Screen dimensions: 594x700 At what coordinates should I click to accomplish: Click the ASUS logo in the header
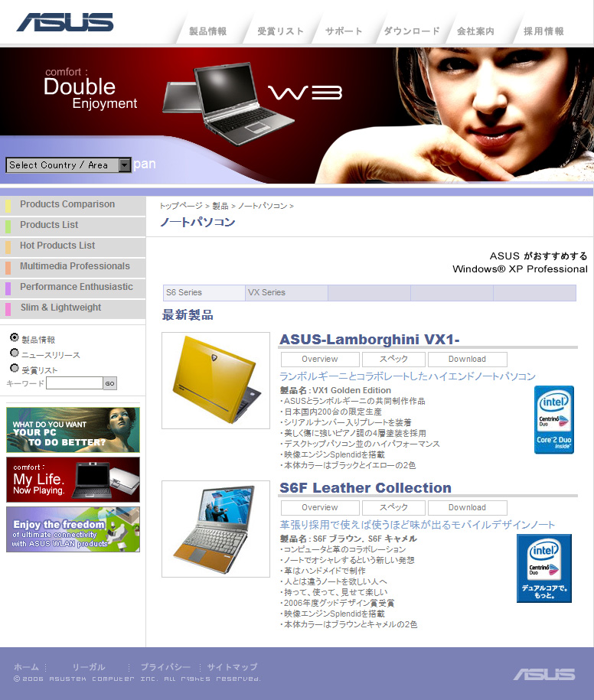(x=65, y=22)
